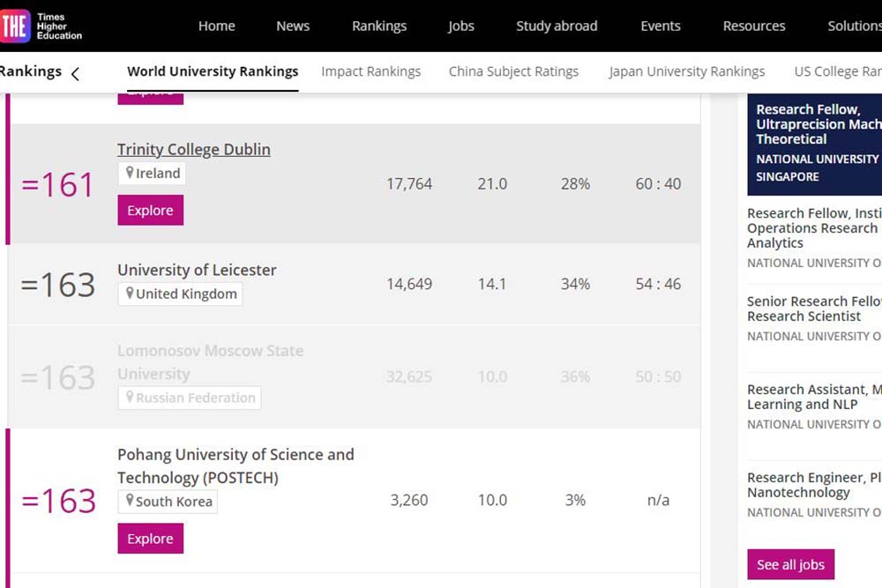Open the Trinity College Dublin link
The width and height of the screenshot is (882, 588).
click(194, 149)
